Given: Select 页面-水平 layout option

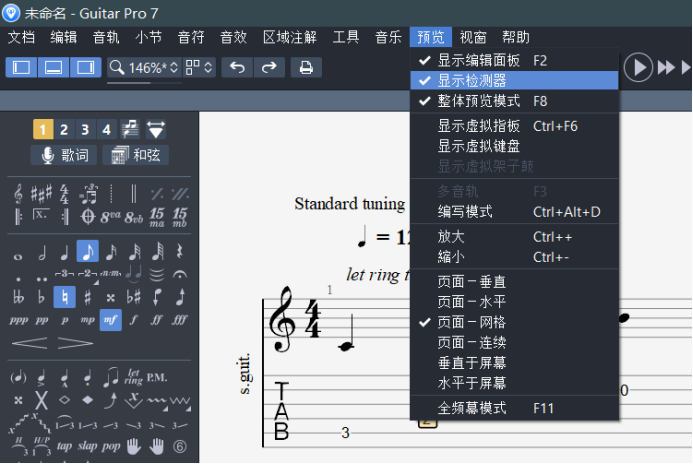Looking at the screenshot, I should (514, 302).
